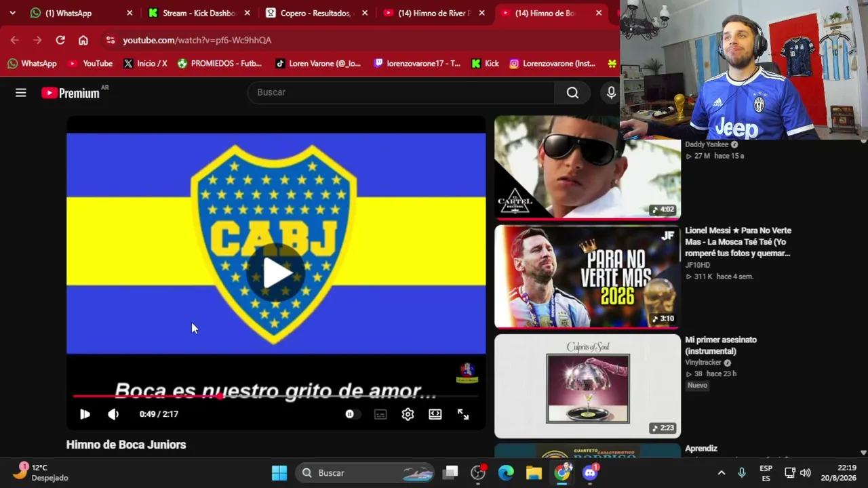Open File Explorer from taskbar
Viewport: 868px width, 488px height.
click(x=534, y=473)
